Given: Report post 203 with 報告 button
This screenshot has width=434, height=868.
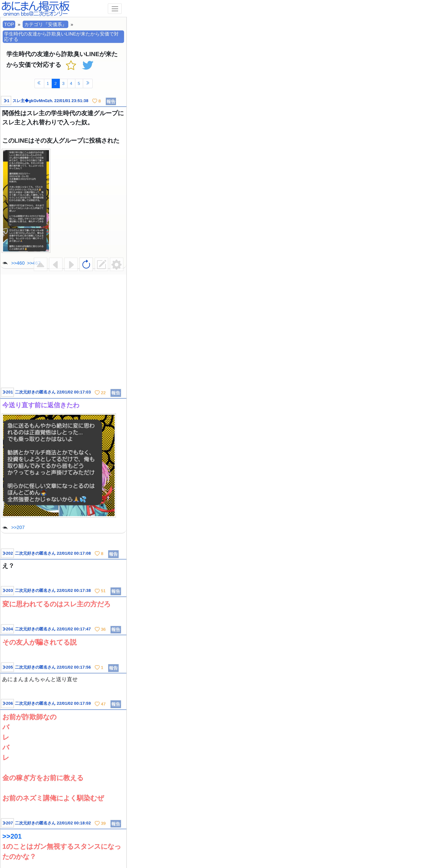Looking at the screenshot, I should 116,591.
